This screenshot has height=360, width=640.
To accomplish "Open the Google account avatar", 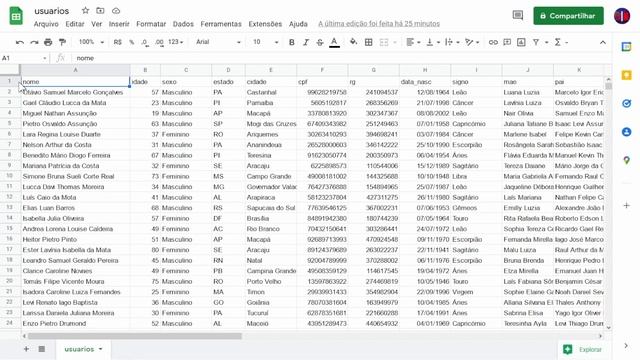I will pos(622,16).
